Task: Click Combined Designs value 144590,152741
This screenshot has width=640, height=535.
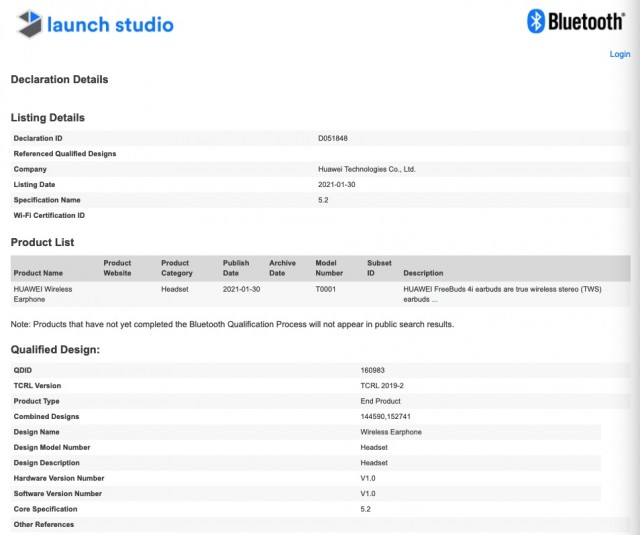Action: 385,417
